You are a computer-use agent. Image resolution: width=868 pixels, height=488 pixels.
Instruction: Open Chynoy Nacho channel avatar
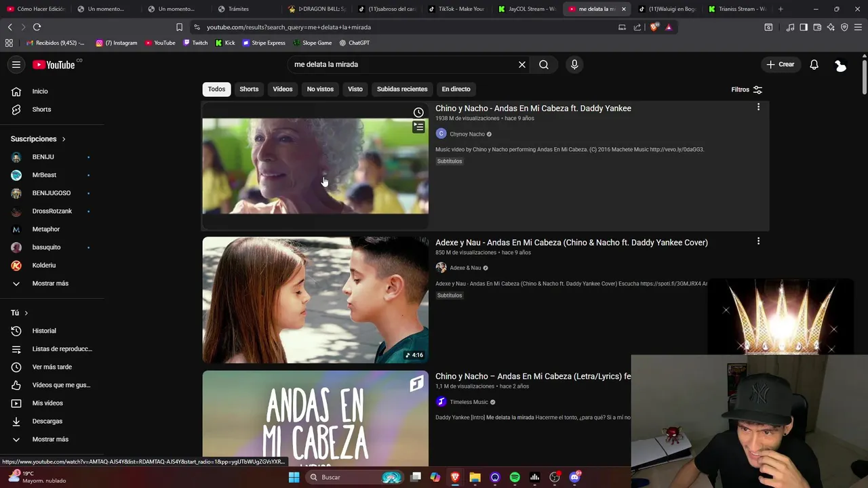(x=441, y=134)
